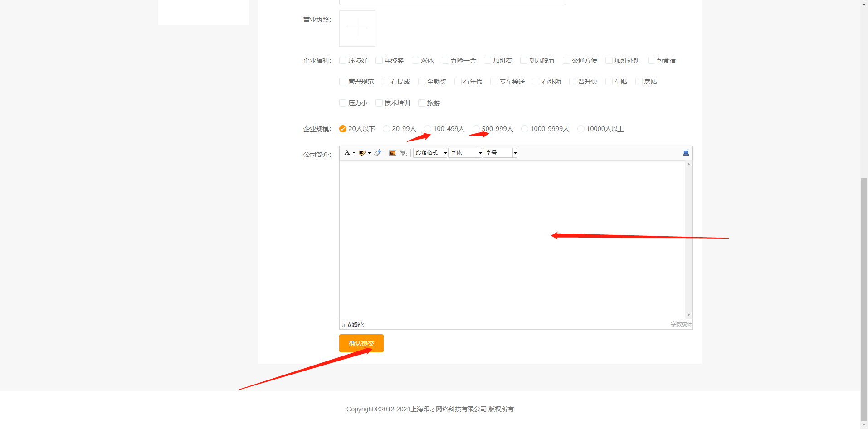
Task: Toggle the editor fullscreen icon
Action: [x=686, y=152]
